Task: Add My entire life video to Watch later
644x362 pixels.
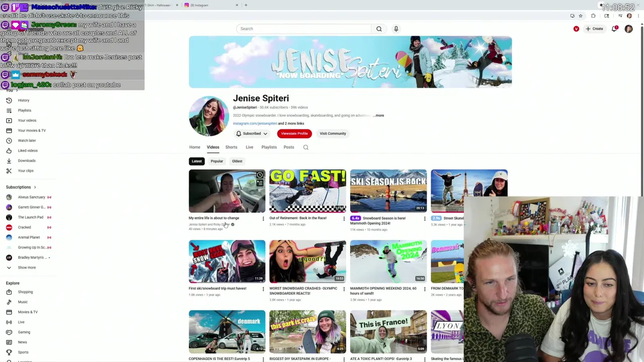Action: [x=260, y=175]
